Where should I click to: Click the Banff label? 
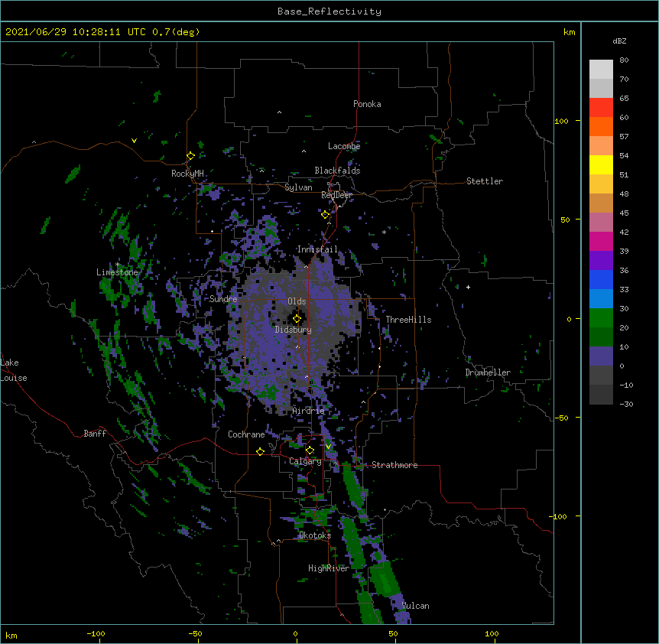click(95, 434)
